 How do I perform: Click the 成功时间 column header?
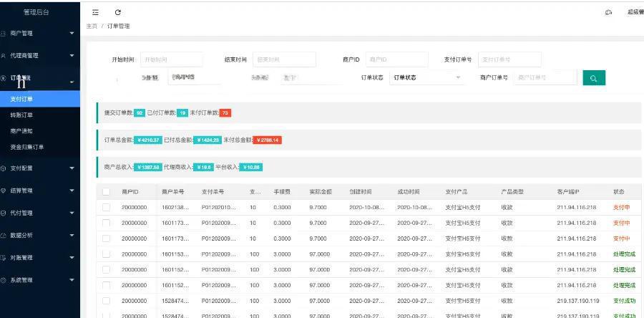[409, 192]
